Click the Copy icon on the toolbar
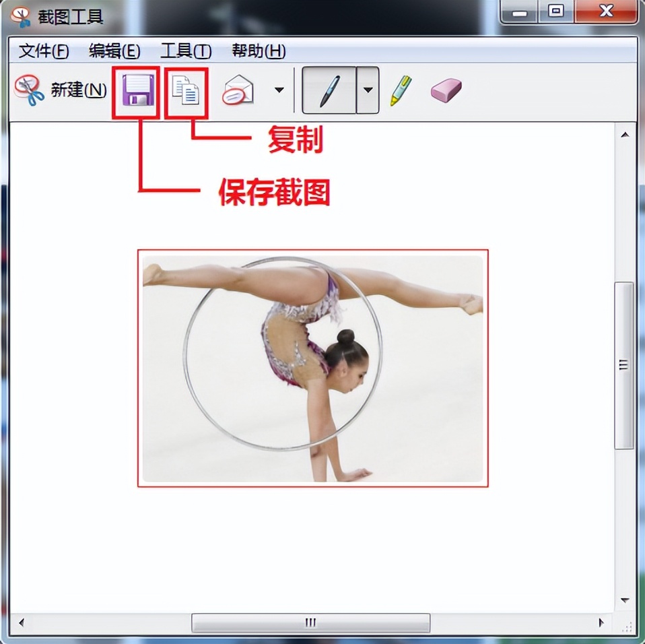This screenshot has height=644, width=645. tap(186, 90)
